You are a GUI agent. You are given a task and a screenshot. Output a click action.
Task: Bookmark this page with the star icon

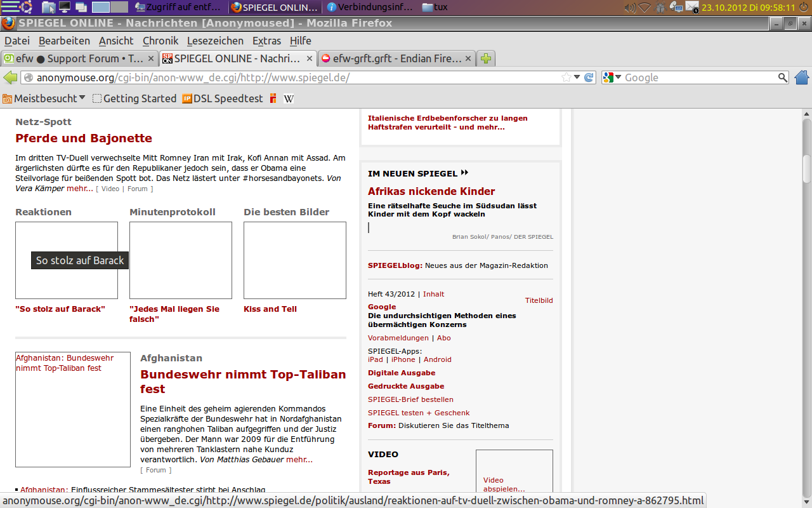(566, 77)
